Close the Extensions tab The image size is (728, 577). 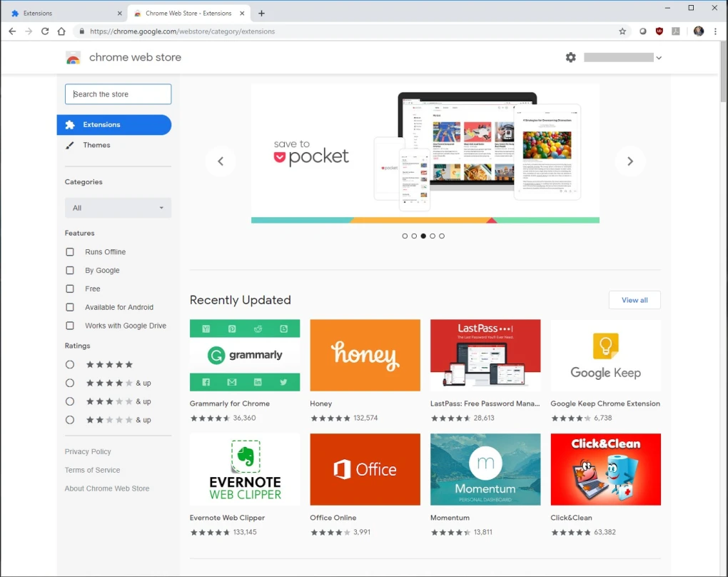pos(120,14)
